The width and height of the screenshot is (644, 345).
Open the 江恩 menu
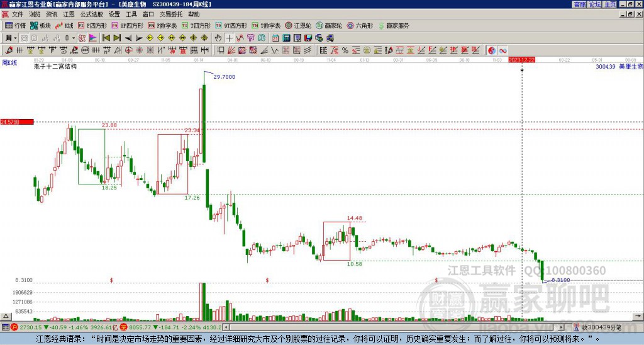point(69,14)
